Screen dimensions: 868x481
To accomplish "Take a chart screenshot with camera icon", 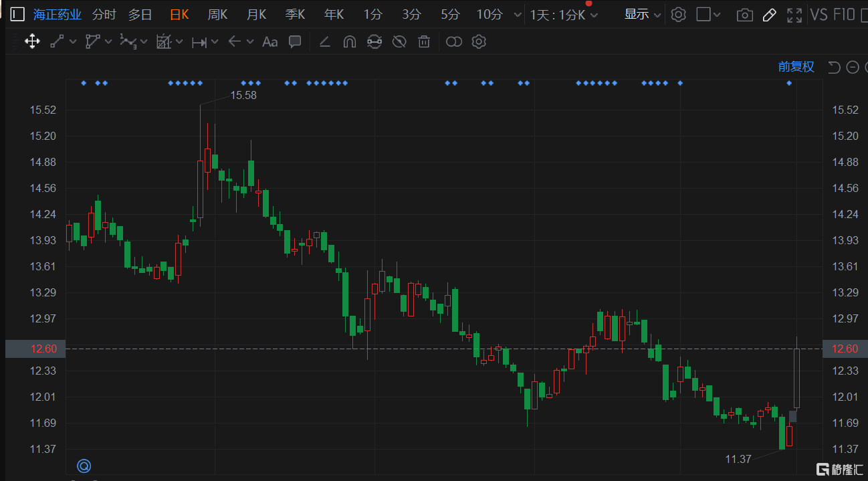I will point(744,15).
